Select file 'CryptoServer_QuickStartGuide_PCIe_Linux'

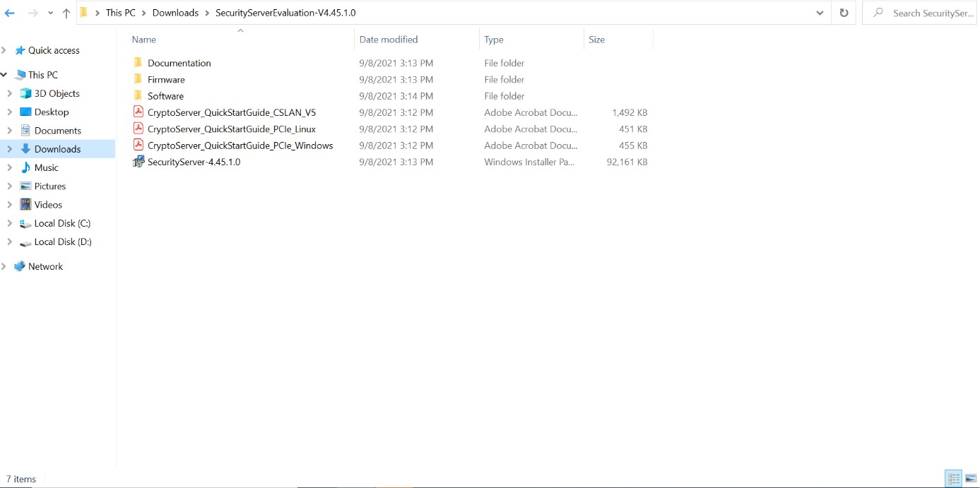pyautogui.click(x=232, y=129)
